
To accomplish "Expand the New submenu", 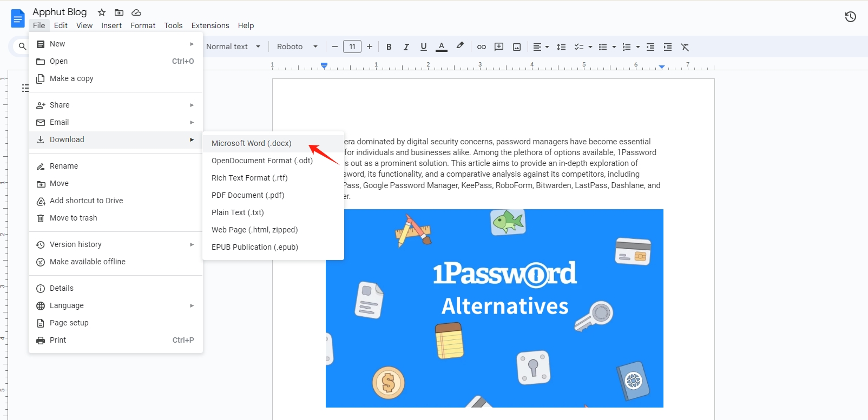I will pos(116,44).
